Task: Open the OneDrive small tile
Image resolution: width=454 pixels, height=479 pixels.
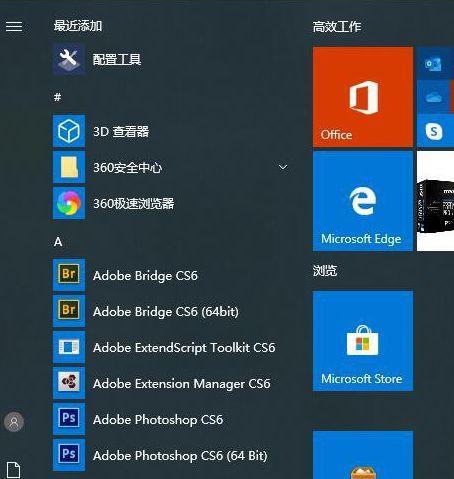Action: (435, 97)
